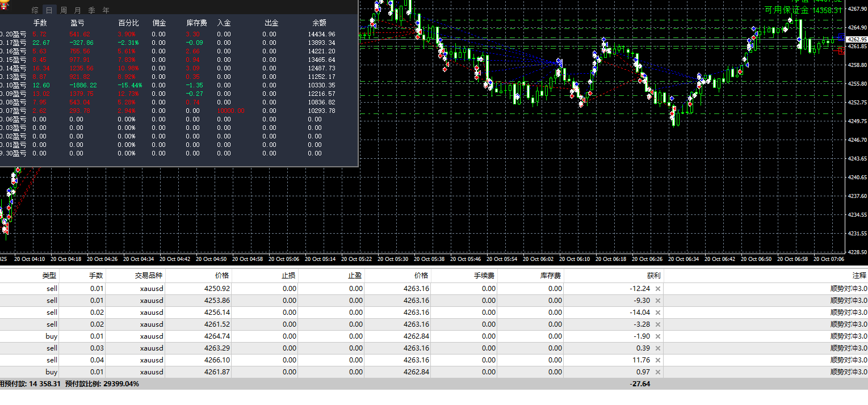
Task: Close the sell order showing -9.30 profit
Action: tap(658, 301)
